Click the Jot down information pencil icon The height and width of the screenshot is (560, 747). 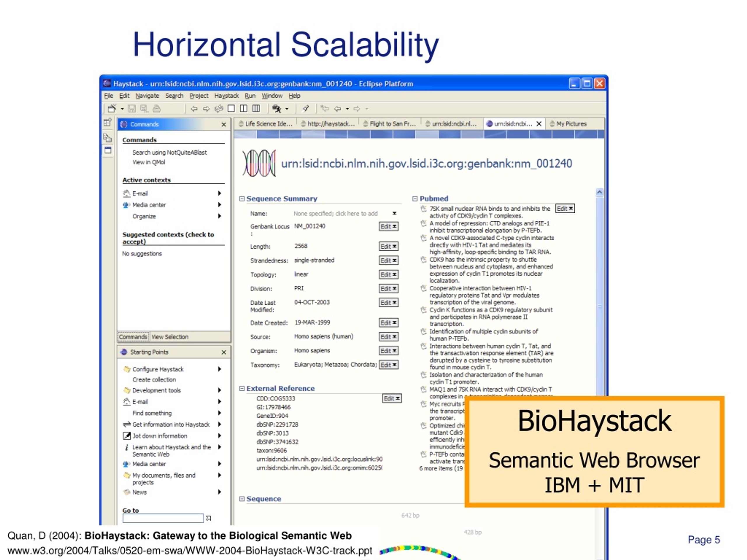coord(127,436)
